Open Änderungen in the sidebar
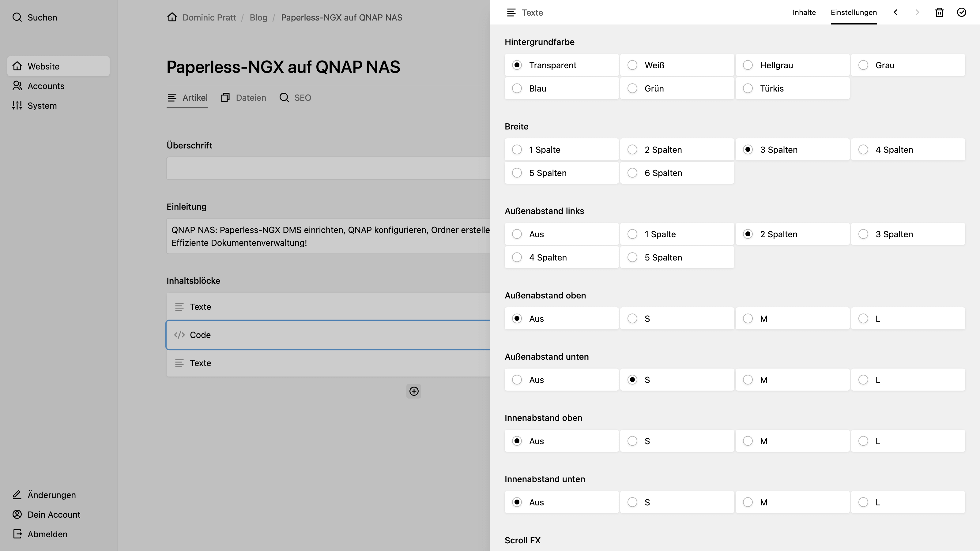Image resolution: width=980 pixels, height=551 pixels. 58,495
